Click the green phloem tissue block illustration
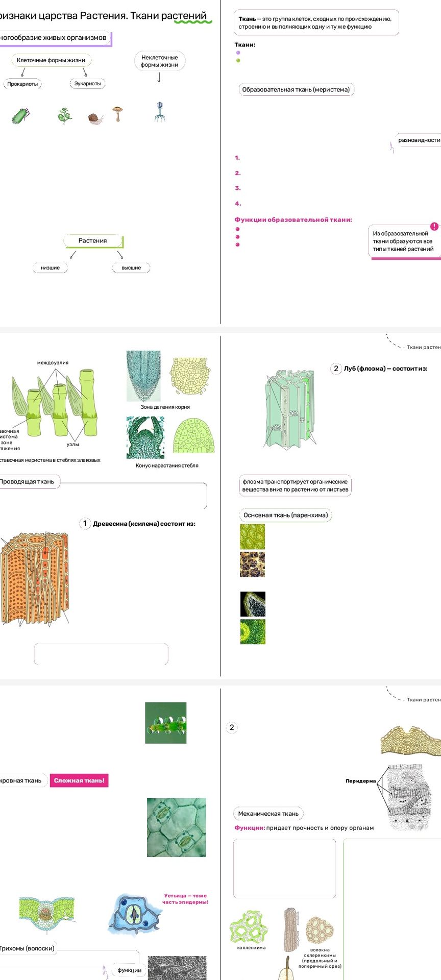 [289, 409]
